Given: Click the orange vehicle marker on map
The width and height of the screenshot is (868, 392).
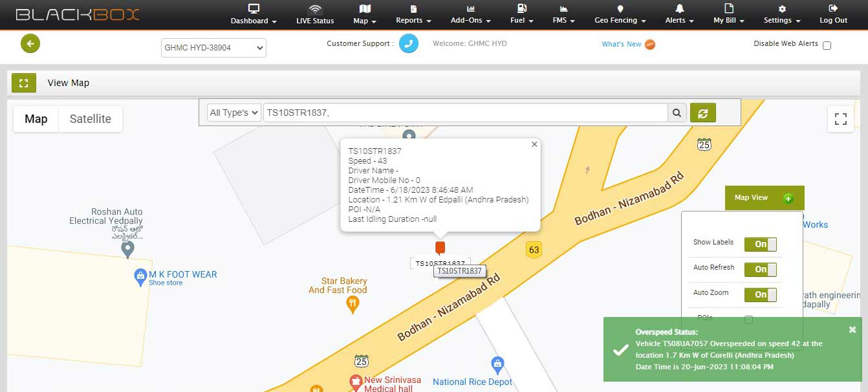Looking at the screenshot, I should [440, 247].
